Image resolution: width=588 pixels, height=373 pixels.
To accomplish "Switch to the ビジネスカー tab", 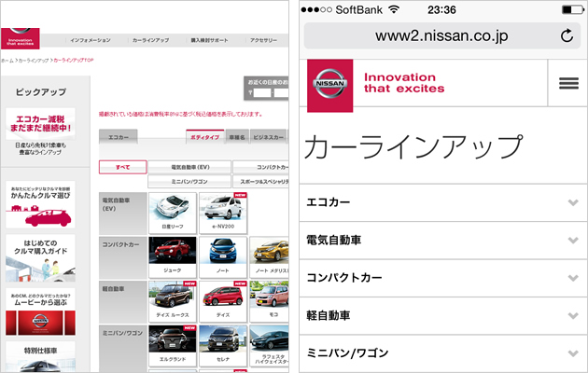I will click(268, 137).
